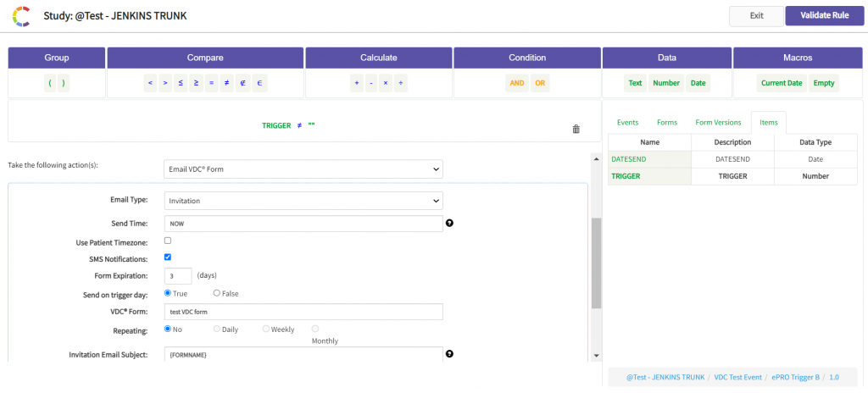Expand the Email Type dropdown
868x393 pixels.
tap(303, 201)
